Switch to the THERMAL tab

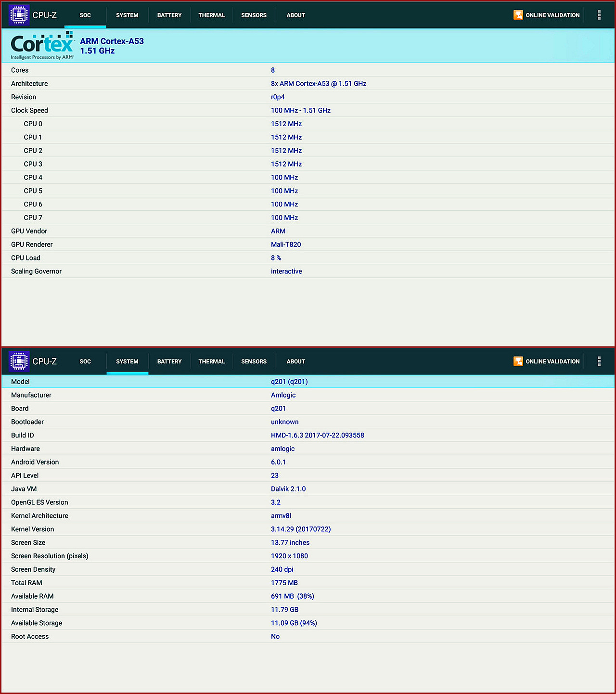pos(212,15)
